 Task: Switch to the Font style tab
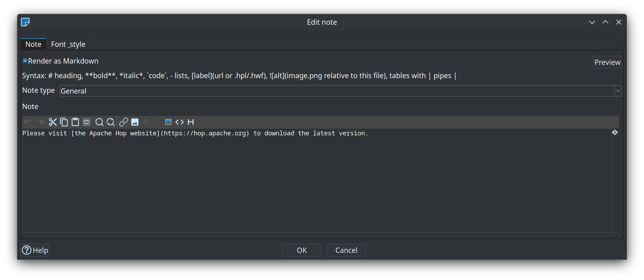pos(68,44)
